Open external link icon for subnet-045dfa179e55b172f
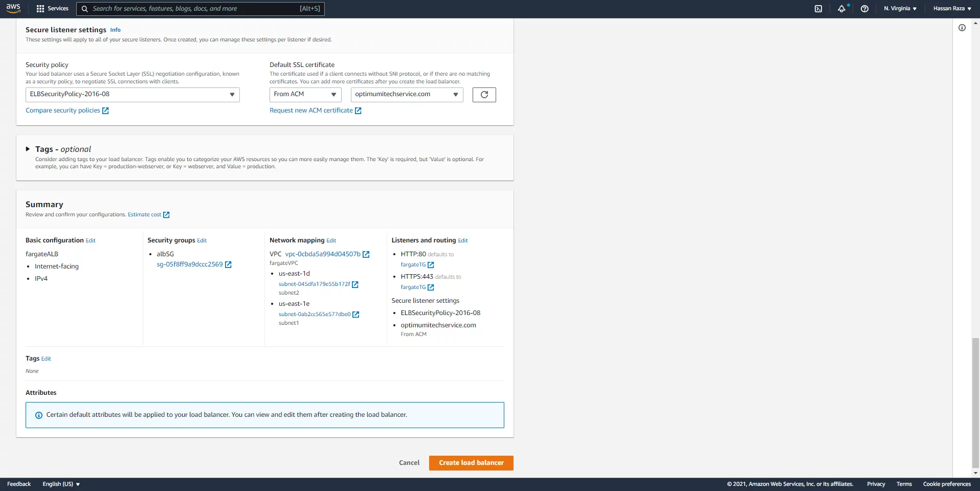Viewport: 980px width, 491px height. click(355, 284)
